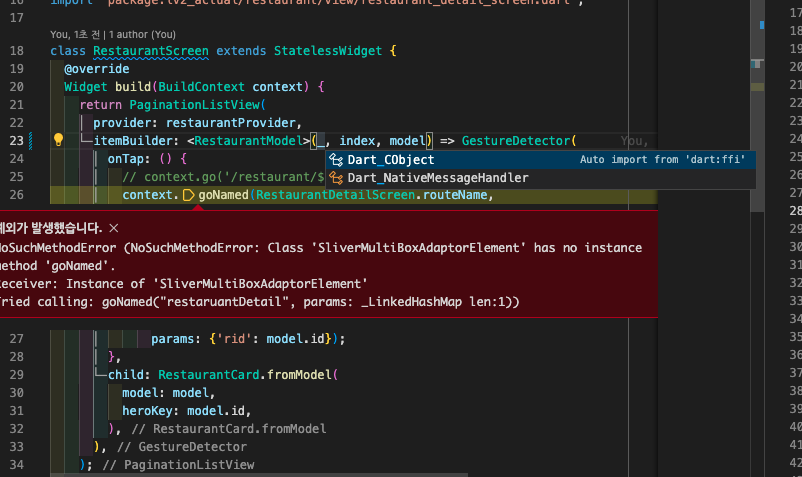Click the class icon beside Dart_CObject
Viewport: 802px width, 477px height.
336,160
